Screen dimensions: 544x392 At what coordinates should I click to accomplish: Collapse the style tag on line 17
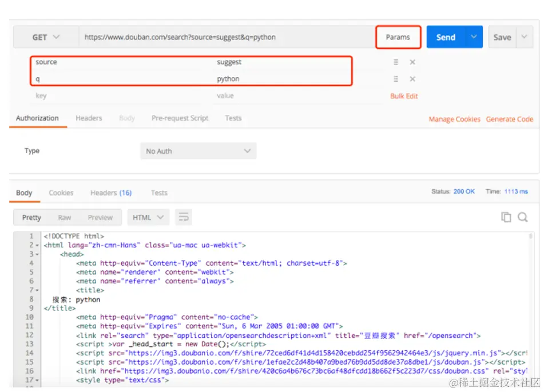click(37, 380)
